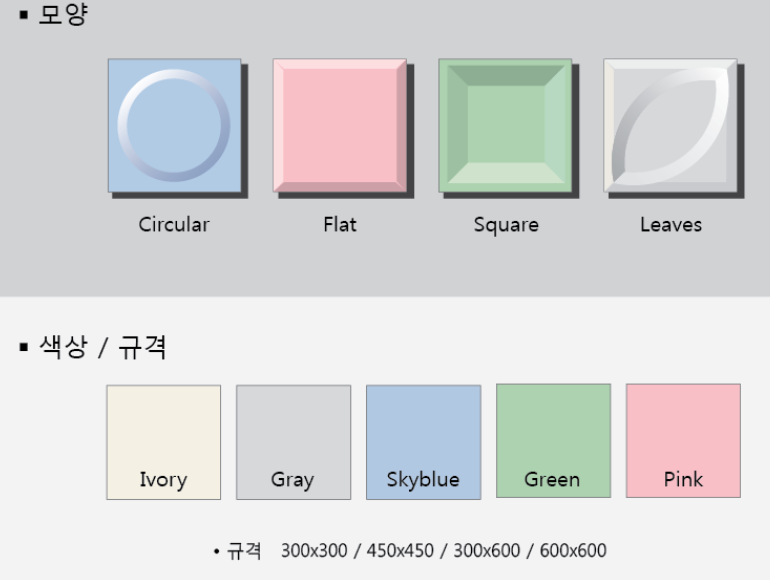Image resolution: width=770 pixels, height=580 pixels.
Task: Click the 450x450 size option
Action: coord(400,551)
